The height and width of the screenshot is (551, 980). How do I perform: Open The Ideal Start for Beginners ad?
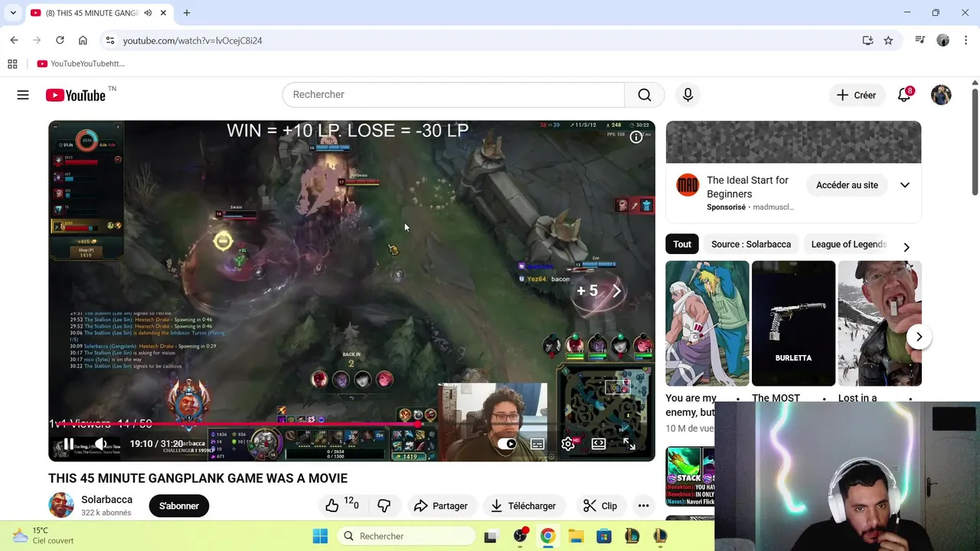coord(747,187)
